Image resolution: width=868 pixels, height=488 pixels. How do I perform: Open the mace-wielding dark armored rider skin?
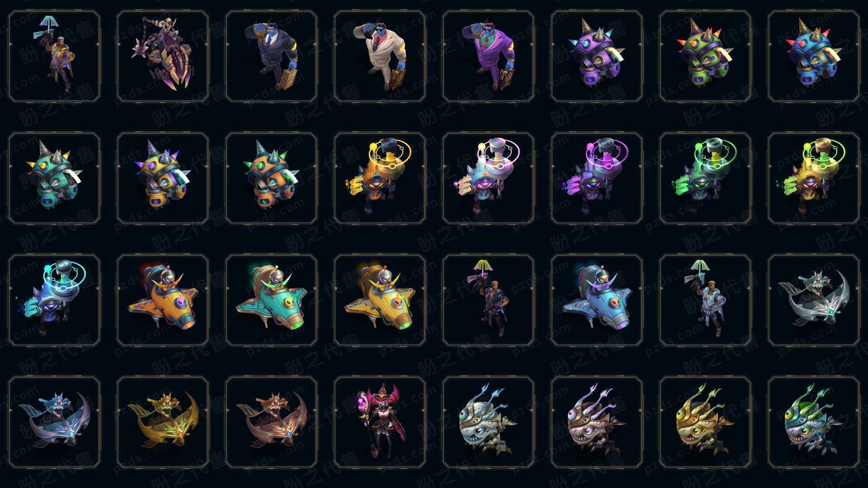tap(162, 56)
